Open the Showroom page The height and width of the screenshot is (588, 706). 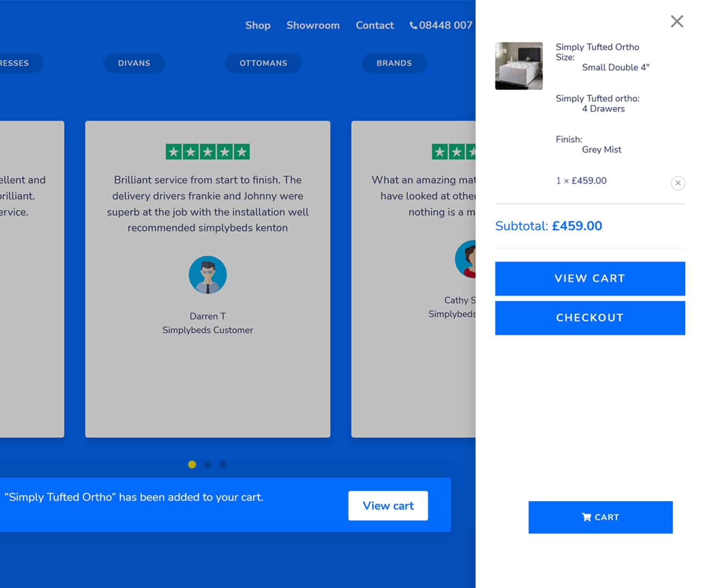point(313,25)
